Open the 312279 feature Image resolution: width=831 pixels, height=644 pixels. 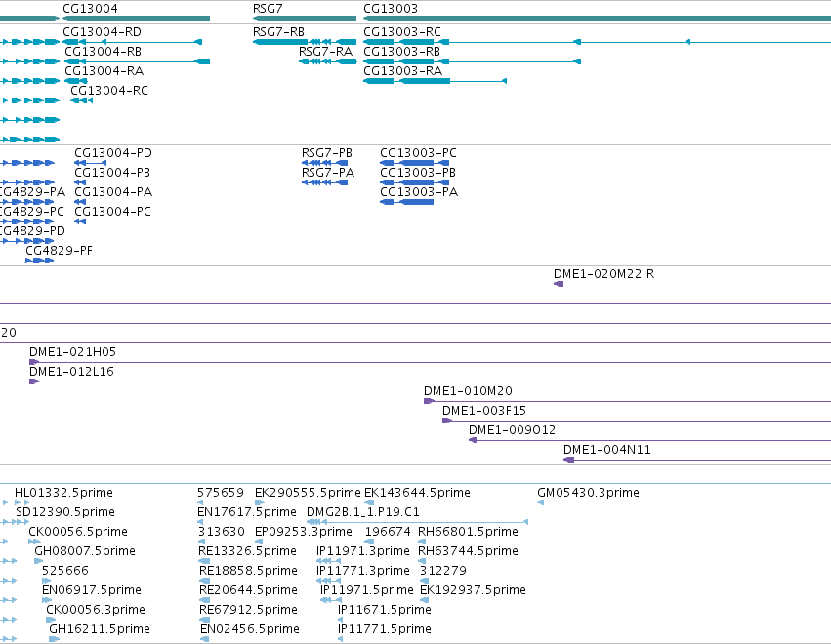point(424,581)
